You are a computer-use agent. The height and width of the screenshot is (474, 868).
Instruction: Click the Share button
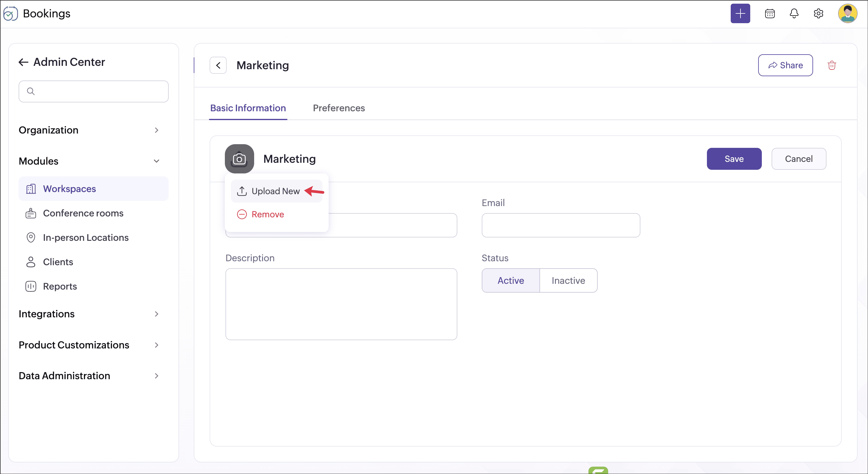tap(785, 65)
